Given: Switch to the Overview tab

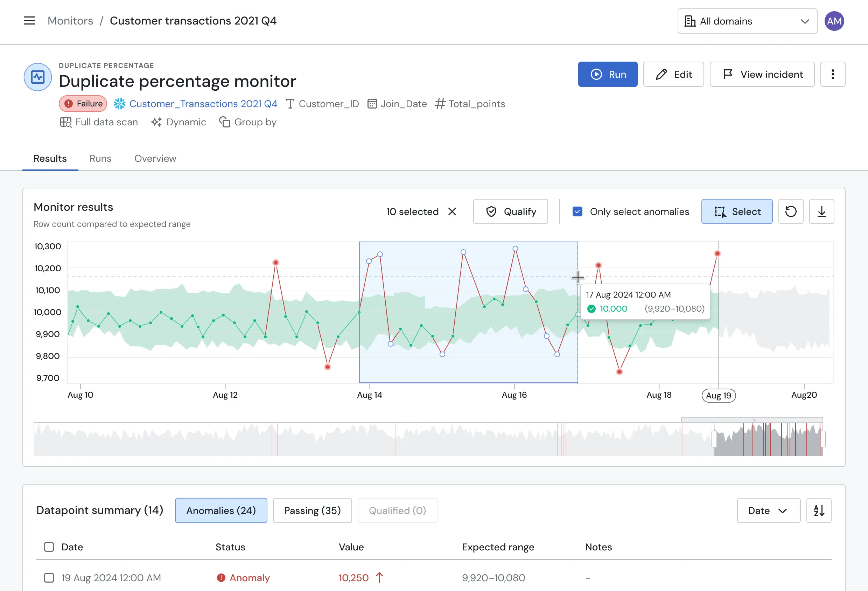Looking at the screenshot, I should [x=155, y=158].
